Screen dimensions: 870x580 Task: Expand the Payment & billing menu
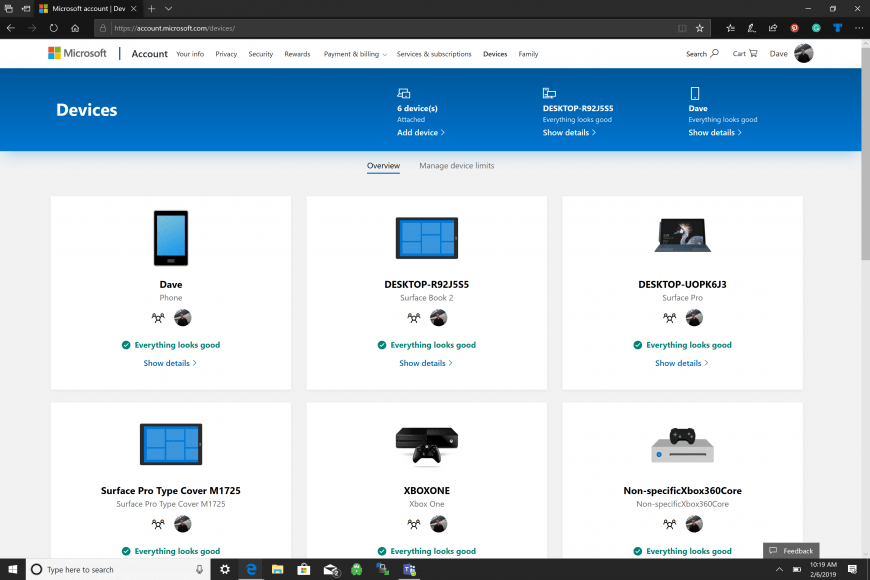click(355, 54)
